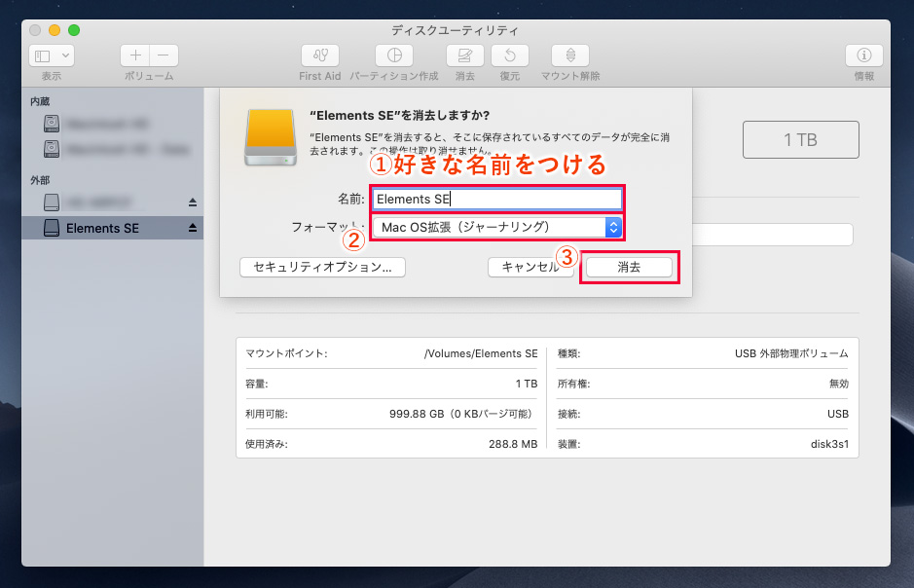Click the erase (消去) toolbar icon
This screenshot has height=588, width=914.
pos(464,55)
